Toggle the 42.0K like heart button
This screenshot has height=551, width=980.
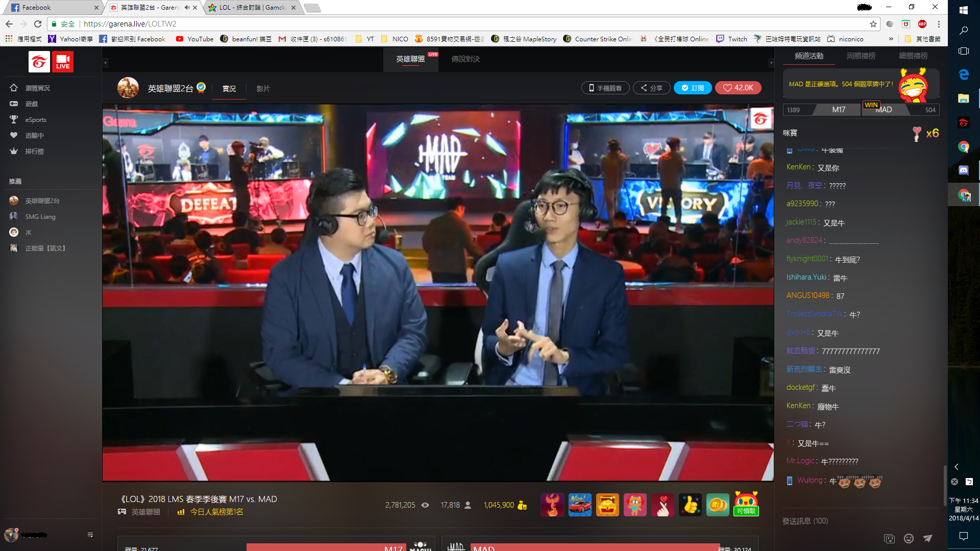coord(738,88)
